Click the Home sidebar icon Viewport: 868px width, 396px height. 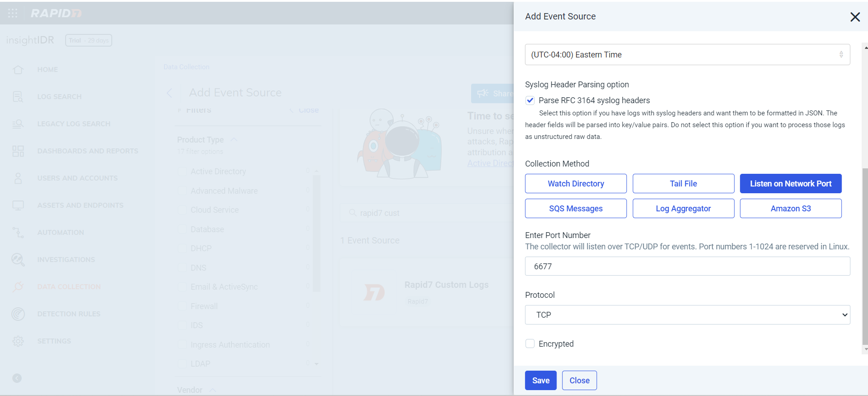(18, 70)
